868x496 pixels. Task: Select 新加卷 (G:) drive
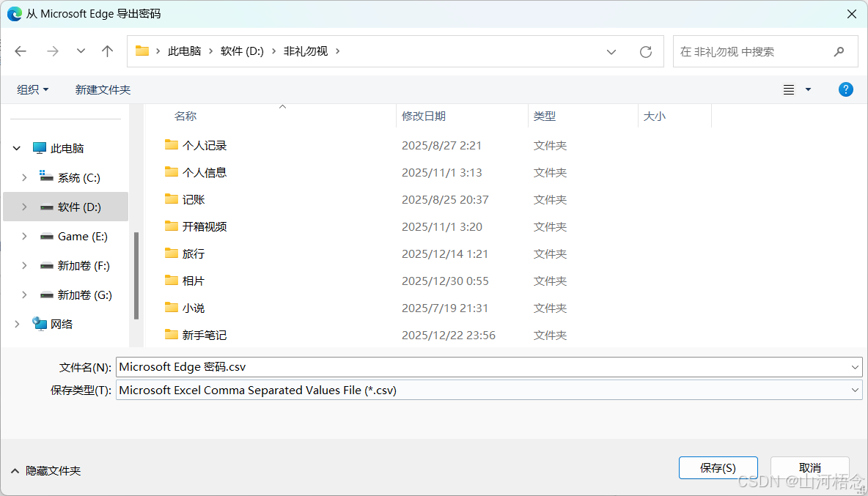(x=85, y=295)
